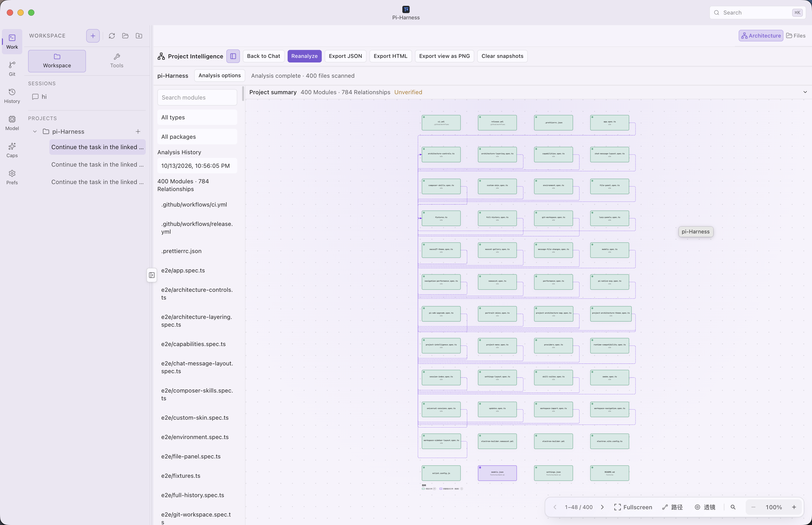This screenshot has height=525, width=812.
Task: Select e2e/fixtures.ts in module list
Action: (197, 476)
